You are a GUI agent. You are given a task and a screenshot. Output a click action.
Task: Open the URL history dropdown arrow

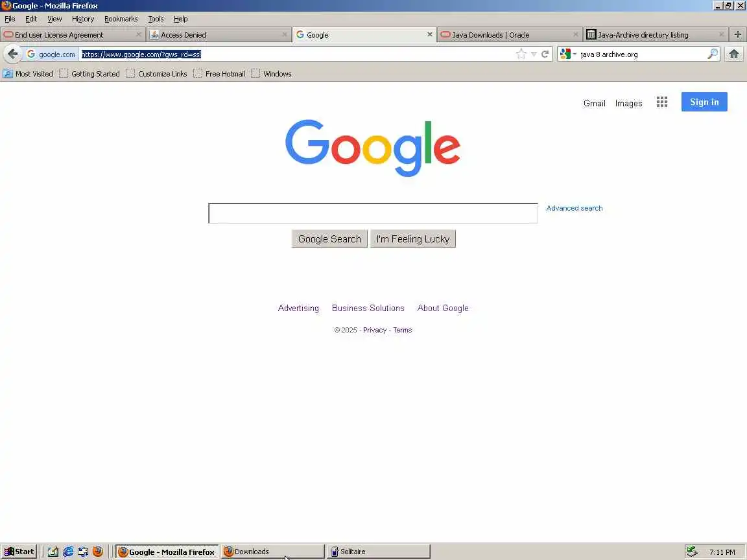[534, 54]
